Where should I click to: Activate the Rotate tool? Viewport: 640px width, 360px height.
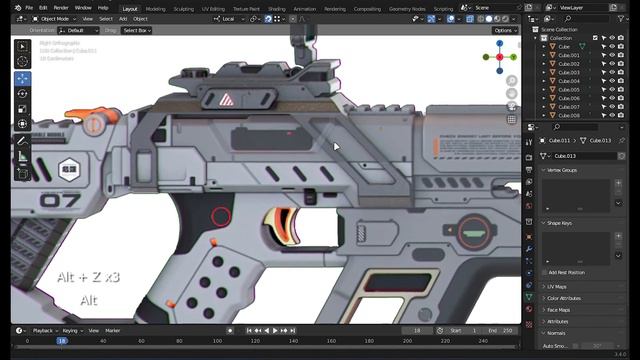point(22,93)
